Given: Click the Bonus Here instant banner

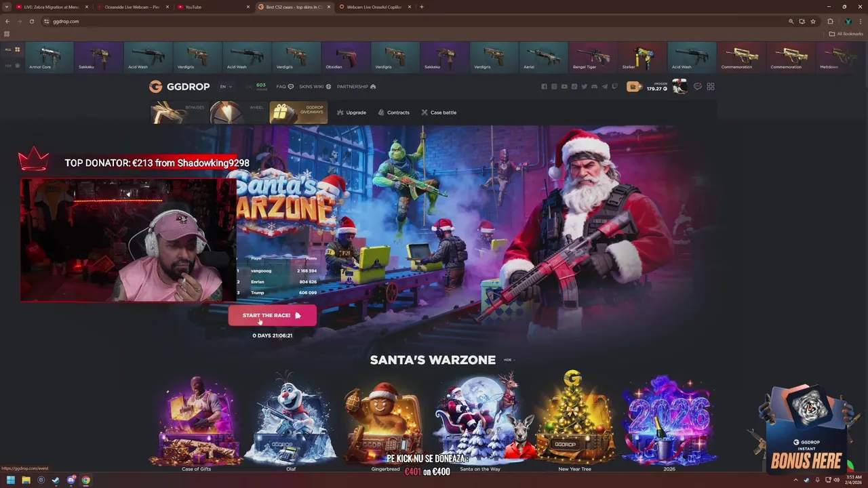Looking at the screenshot, I should tap(806, 430).
